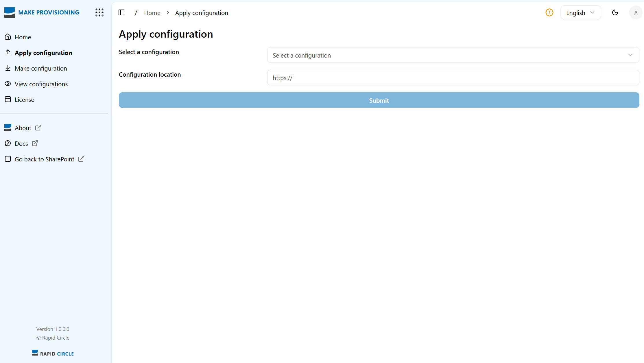Switch to dark mode moon icon
The width and height of the screenshot is (644, 363).
pyautogui.click(x=615, y=12)
